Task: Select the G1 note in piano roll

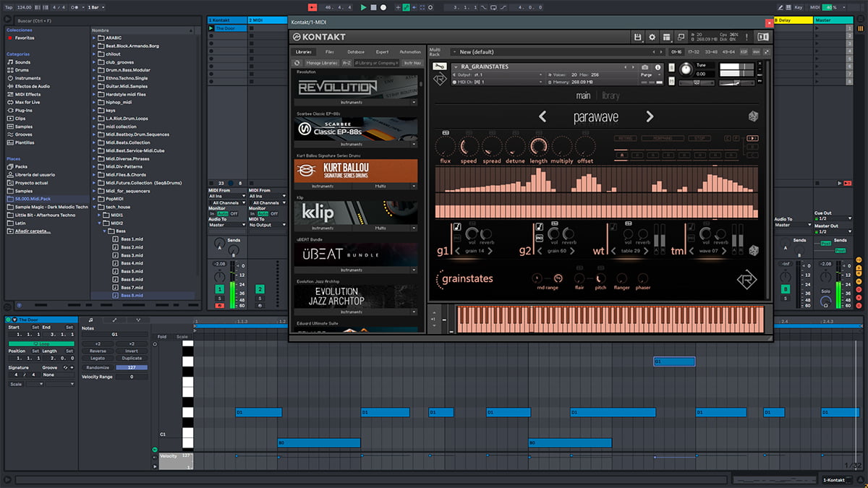Action: 674,361
